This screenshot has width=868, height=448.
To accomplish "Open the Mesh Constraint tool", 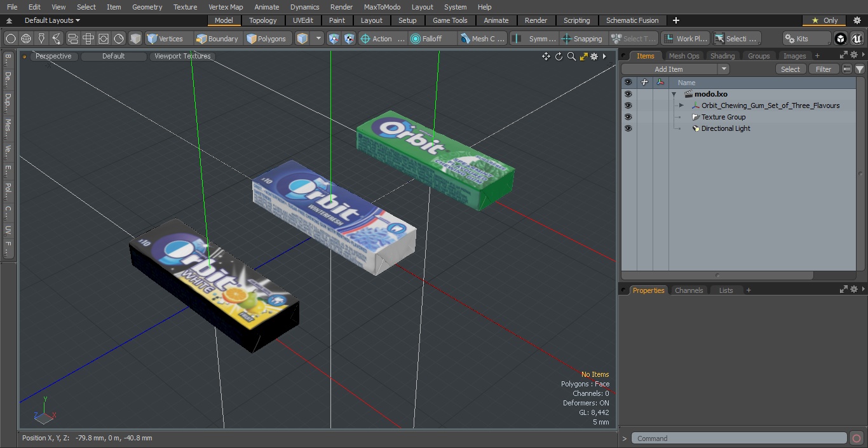I will point(483,39).
